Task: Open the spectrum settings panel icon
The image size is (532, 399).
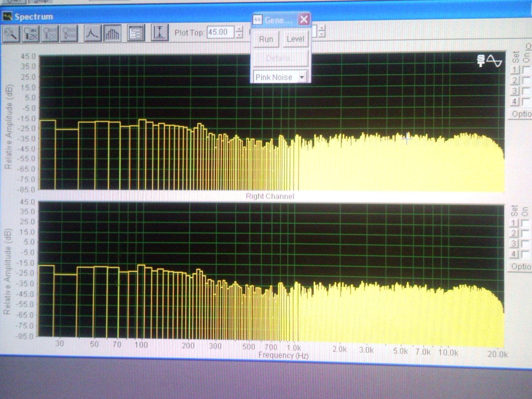Action: [x=136, y=33]
